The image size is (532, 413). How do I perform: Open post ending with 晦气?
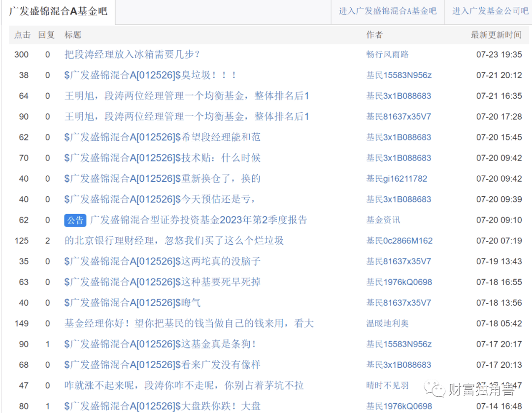tap(133, 303)
